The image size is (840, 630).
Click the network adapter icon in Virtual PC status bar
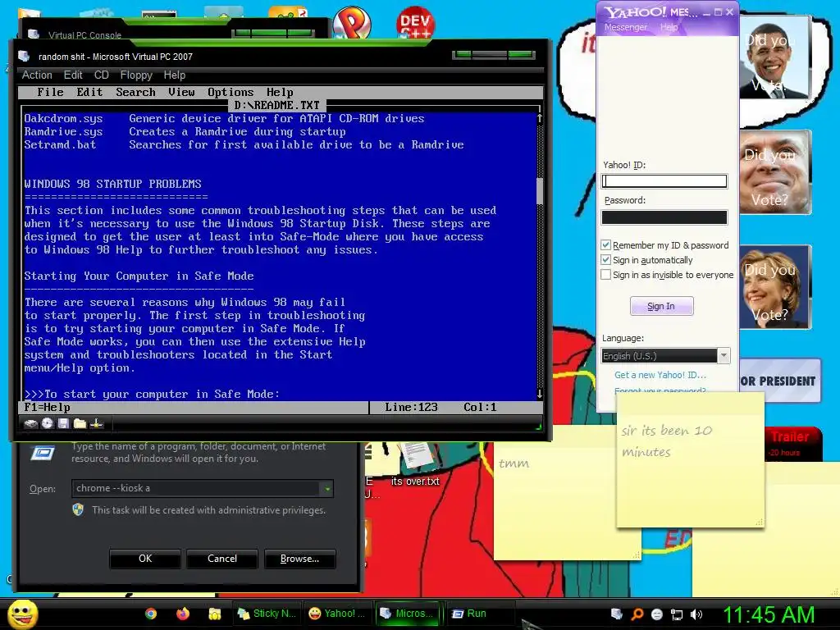pyautogui.click(x=97, y=424)
